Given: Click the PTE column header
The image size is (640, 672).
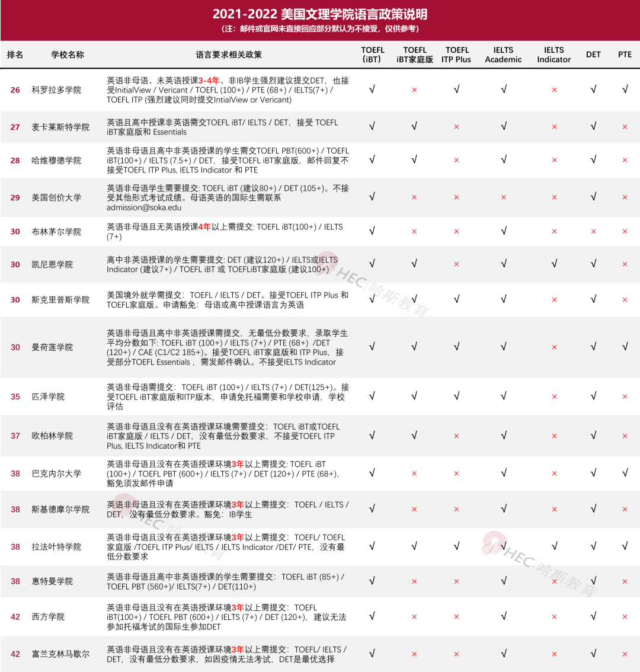Looking at the screenshot, I should (625, 55).
